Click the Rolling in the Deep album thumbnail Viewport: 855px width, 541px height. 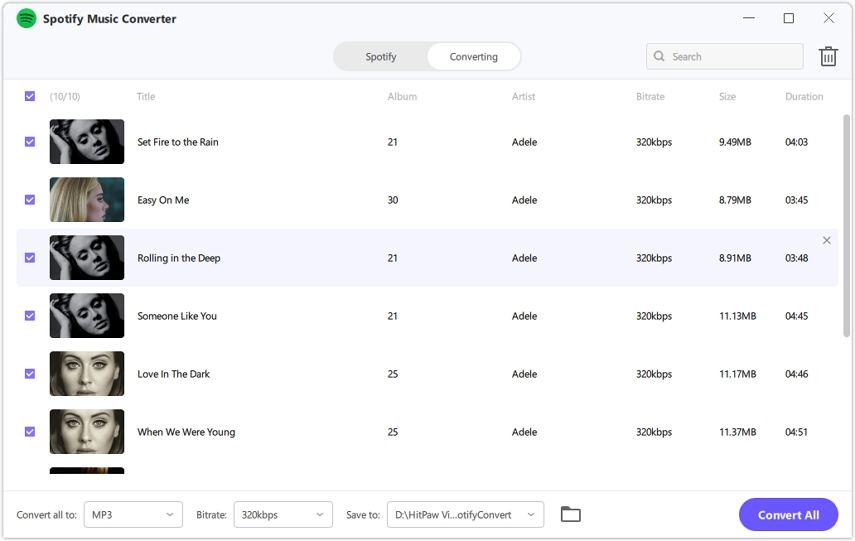pos(87,257)
